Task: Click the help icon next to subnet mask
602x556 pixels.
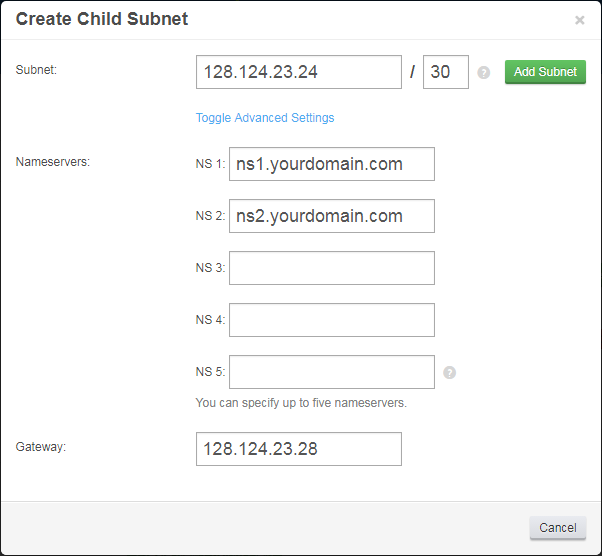Action: (483, 73)
